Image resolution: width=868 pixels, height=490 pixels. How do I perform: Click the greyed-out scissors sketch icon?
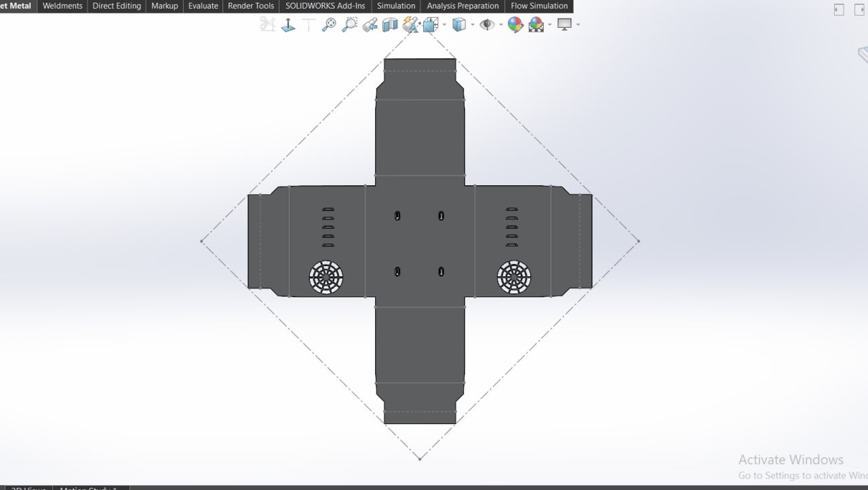click(x=268, y=25)
